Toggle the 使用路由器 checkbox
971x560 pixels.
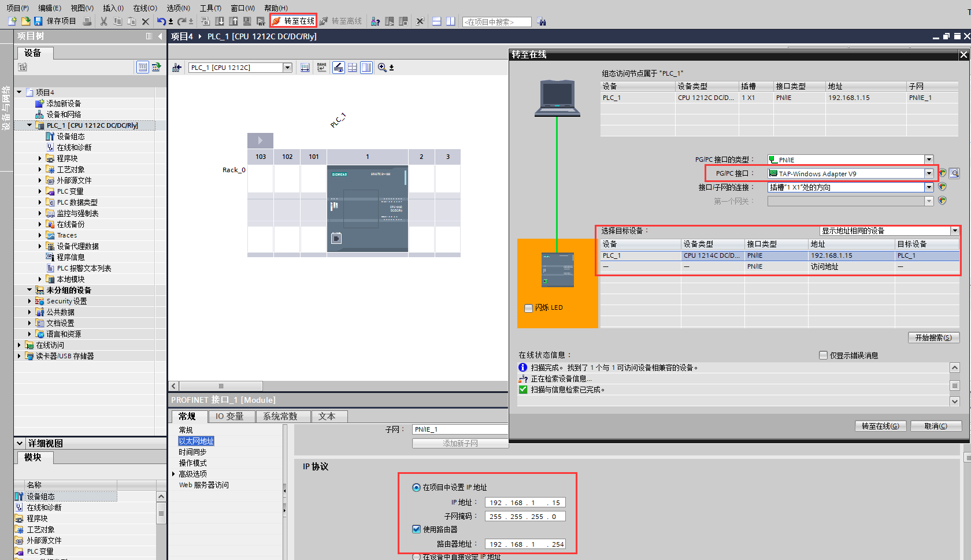point(416,529)
